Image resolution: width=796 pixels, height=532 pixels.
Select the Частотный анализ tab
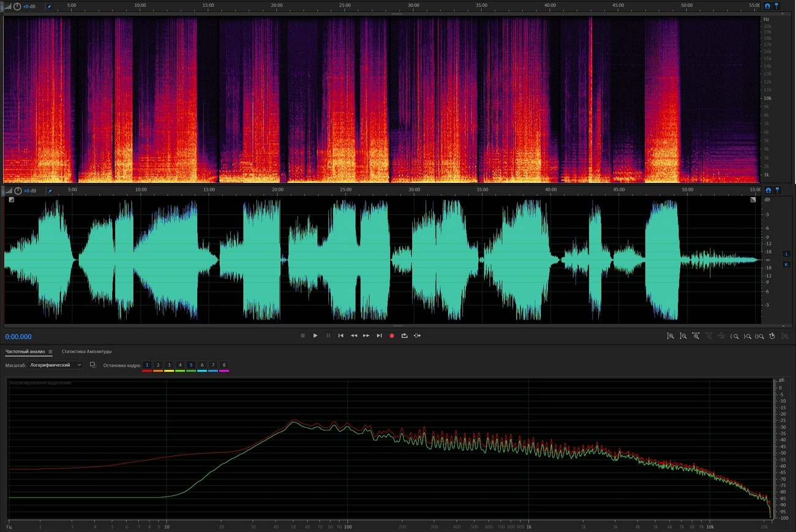pyautogui.click(x=25, y=351)
